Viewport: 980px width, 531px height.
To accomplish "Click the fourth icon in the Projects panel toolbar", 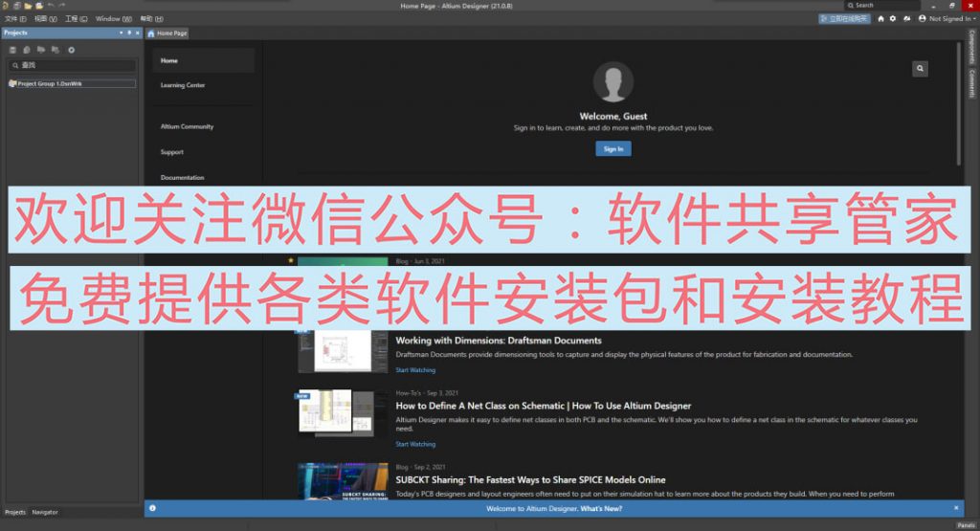I will click(55, 50).
